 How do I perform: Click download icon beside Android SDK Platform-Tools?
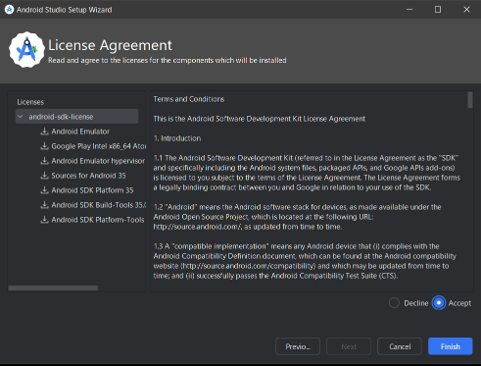[x=44, y=220]
